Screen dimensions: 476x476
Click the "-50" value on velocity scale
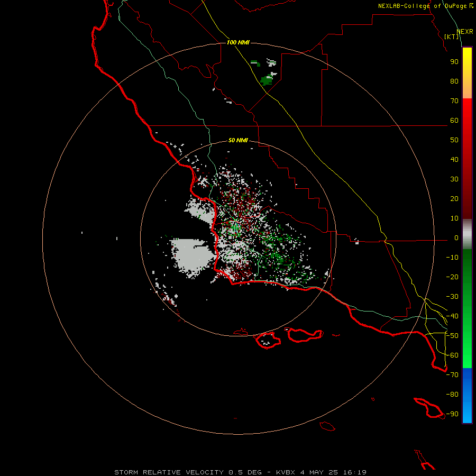pyautogui.click(x=452, y=336)
